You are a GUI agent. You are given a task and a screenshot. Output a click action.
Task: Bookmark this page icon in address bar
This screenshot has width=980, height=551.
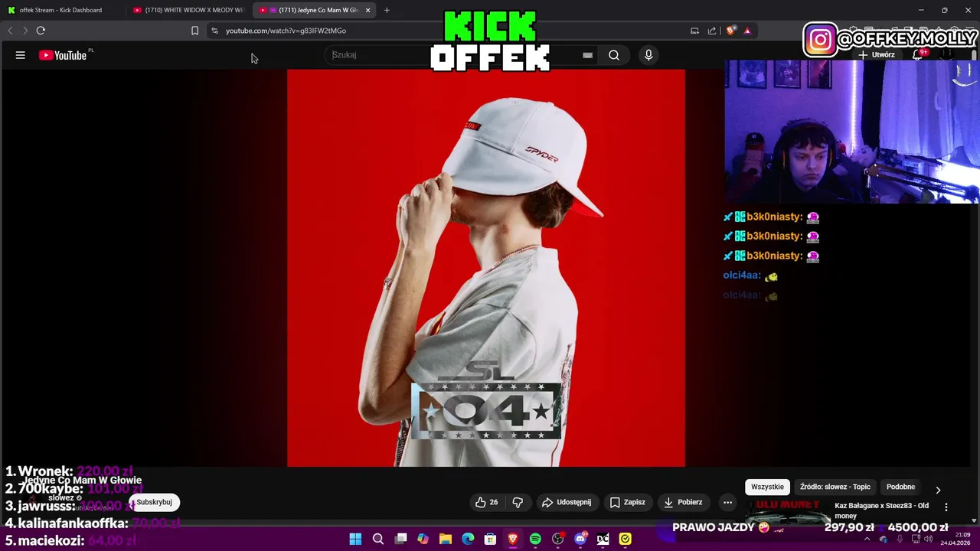tap(194, 31)
